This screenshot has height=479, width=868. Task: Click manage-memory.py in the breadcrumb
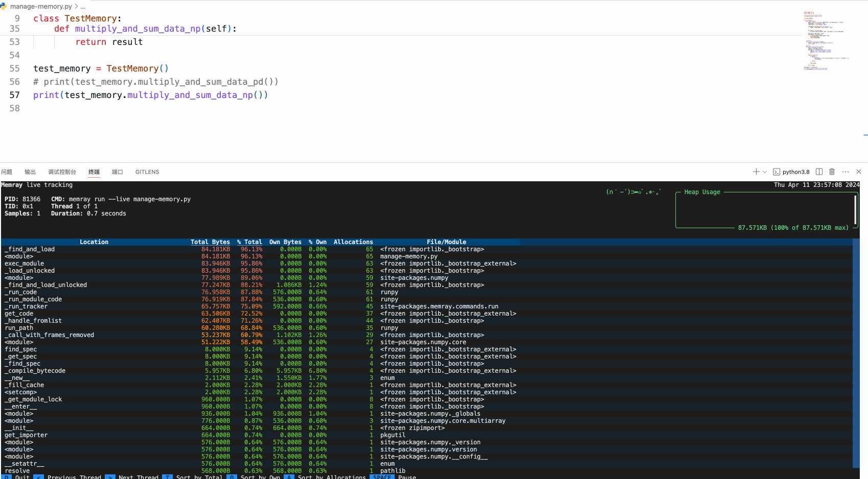tap(41, 6)
